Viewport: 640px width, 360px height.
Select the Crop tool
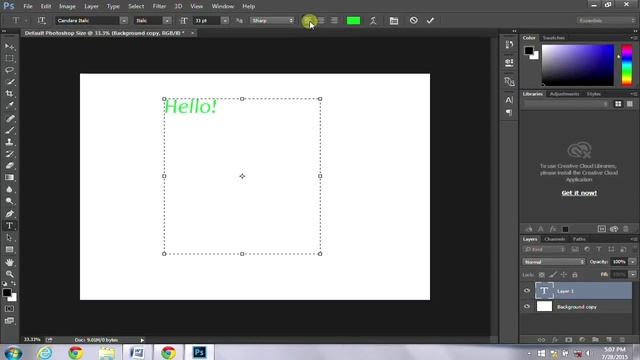point(9,94)
